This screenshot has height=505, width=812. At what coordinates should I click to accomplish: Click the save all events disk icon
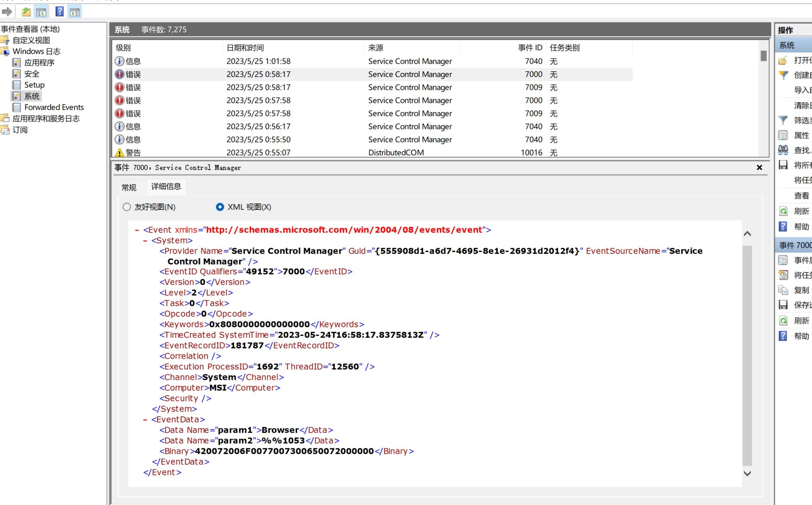783,165
